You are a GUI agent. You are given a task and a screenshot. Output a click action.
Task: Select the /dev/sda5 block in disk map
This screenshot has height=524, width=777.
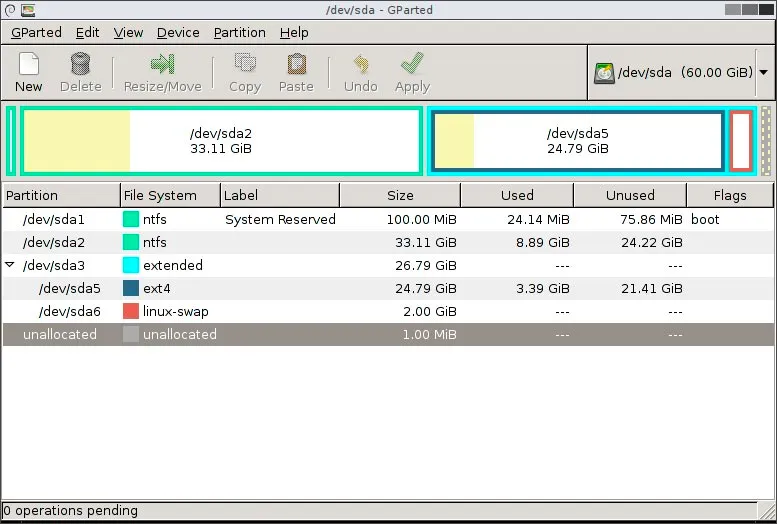(577, 141)
